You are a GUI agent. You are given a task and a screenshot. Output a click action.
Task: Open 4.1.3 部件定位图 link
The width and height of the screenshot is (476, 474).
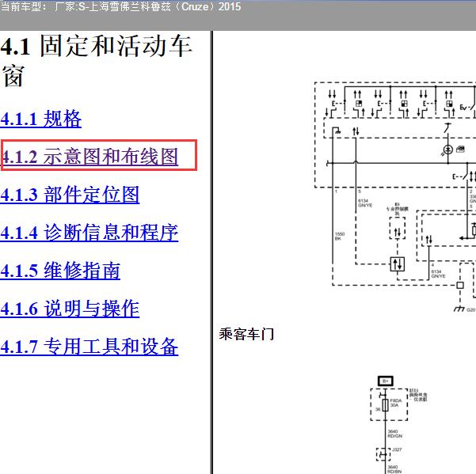pyautogui.click(x=70, y=195)
